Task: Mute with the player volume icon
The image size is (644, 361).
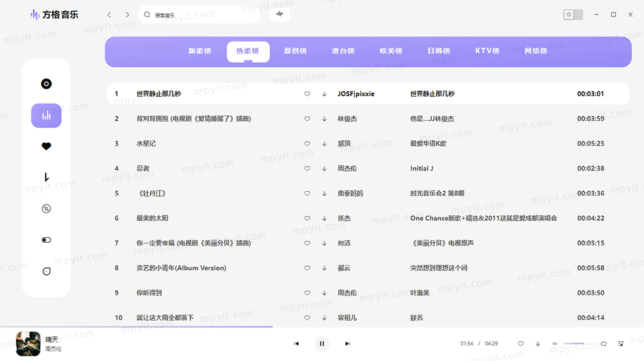Action: [555, 344]
